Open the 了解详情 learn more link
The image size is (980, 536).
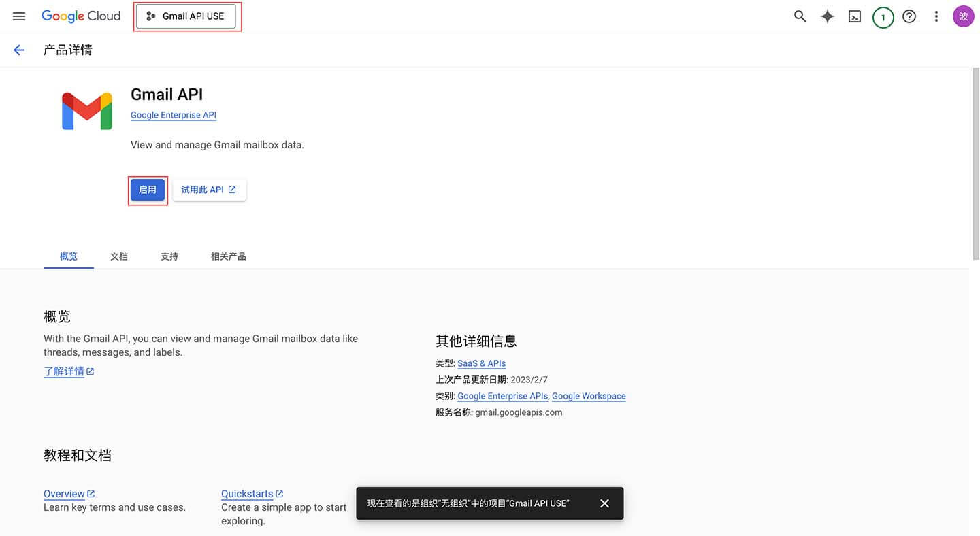tap(69, 371)
